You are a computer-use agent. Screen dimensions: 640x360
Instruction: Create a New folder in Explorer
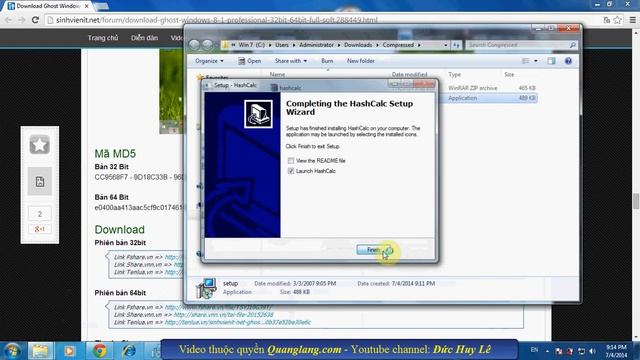pos(360,61)
